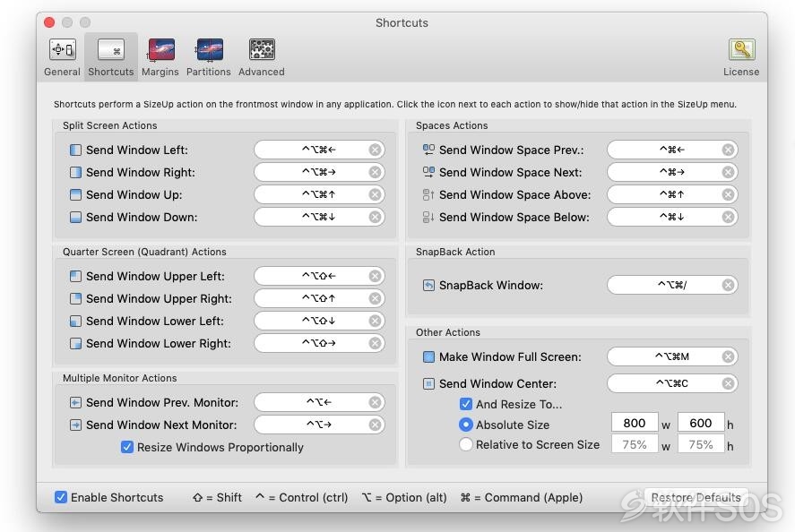
Task: Clear the Send Window Lower Right shortcut
Action: (375, 343)
